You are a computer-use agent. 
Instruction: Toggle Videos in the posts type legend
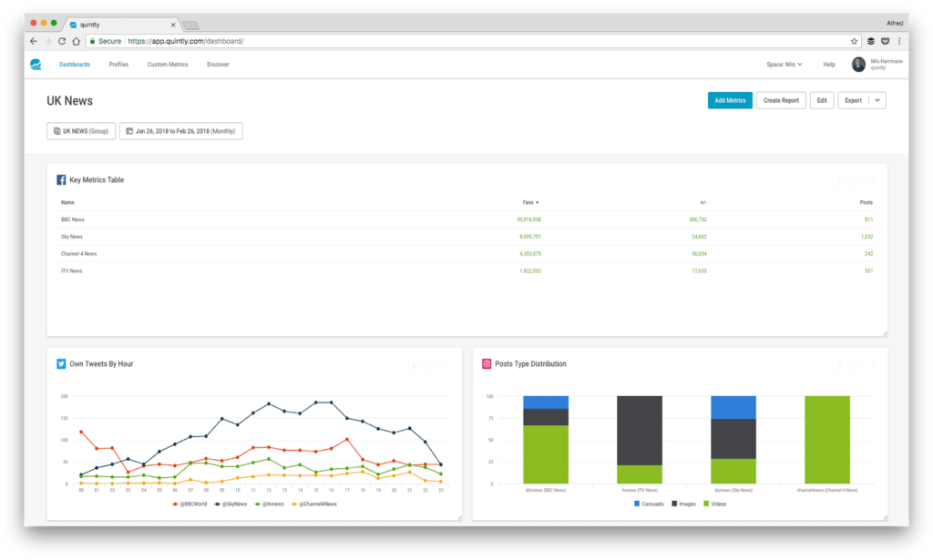714,504
